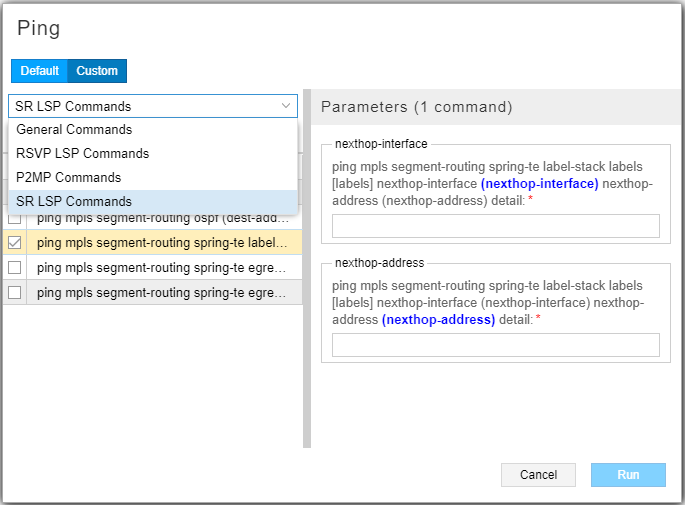This screenshot has width=685, height=505.
Task: Click the splitter between list and Parameters
Action: (307, 270)
